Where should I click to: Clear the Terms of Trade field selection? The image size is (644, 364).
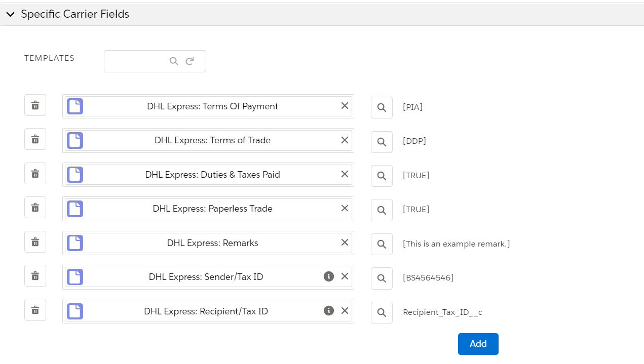pos(345,140)
